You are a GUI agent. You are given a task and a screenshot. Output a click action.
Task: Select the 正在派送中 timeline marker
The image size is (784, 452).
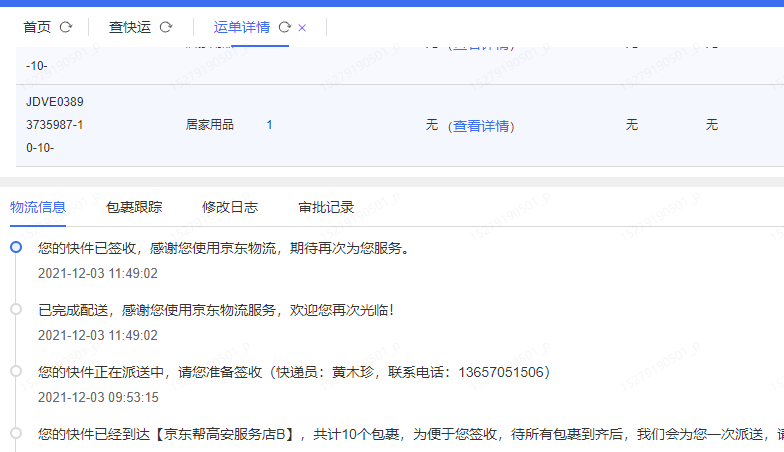click(x=16, y=371)
